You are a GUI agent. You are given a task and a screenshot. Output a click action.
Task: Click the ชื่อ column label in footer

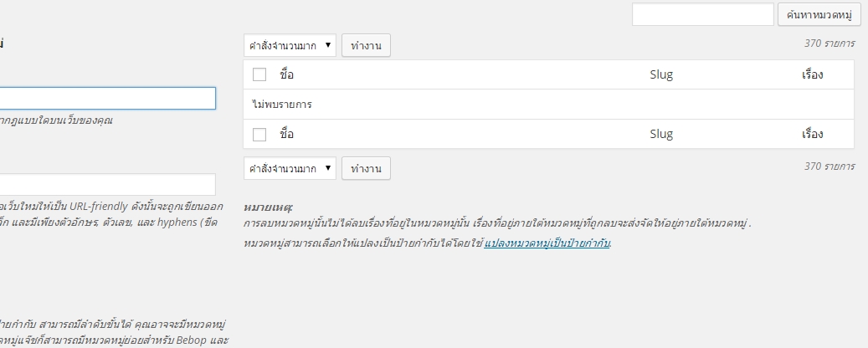287,134
